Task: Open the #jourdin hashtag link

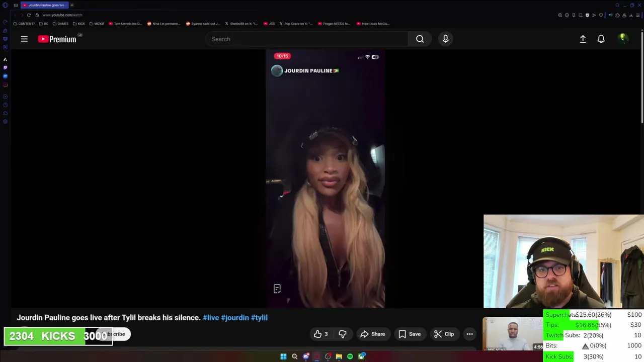Action: pos(235,317)
